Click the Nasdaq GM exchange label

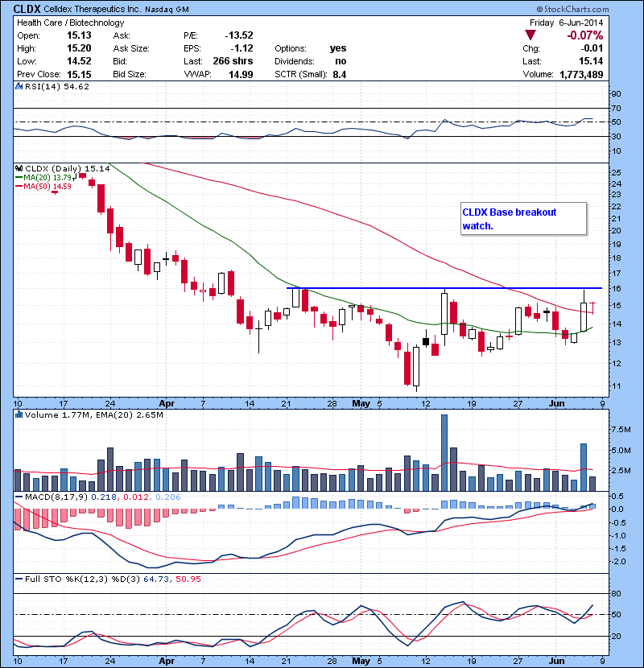click(x=167, y=10)
